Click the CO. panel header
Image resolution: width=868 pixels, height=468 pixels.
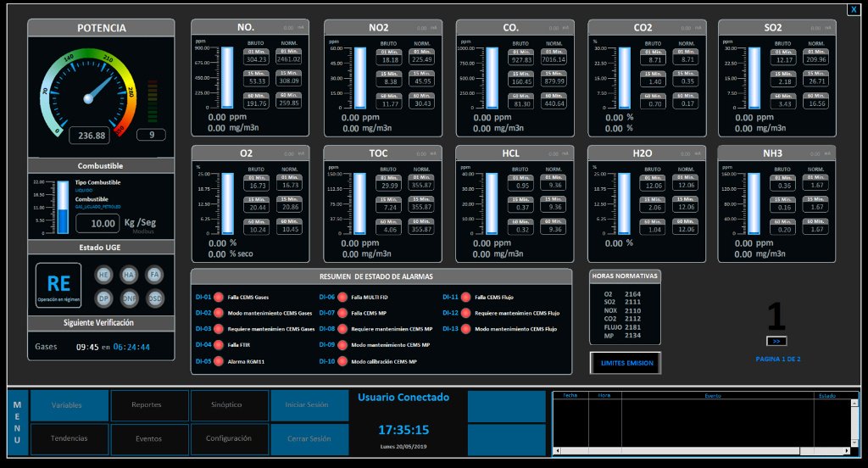tap(515, 27)
